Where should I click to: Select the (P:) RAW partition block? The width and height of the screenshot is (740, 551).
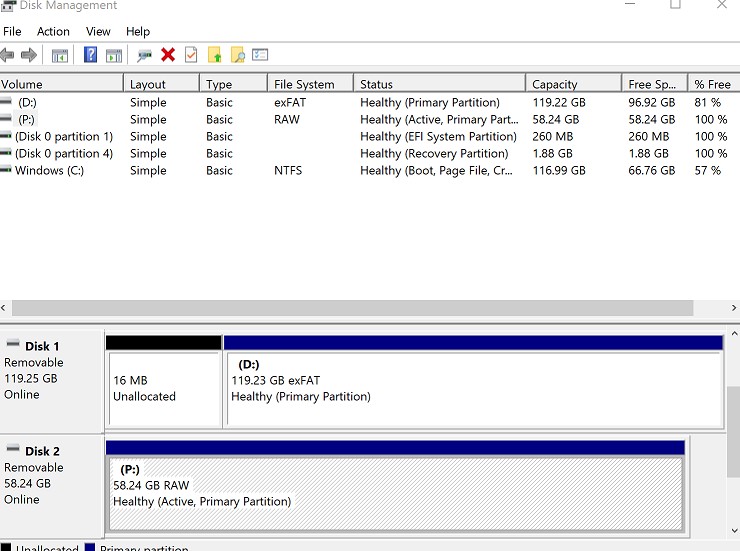[x=395, y=493]
